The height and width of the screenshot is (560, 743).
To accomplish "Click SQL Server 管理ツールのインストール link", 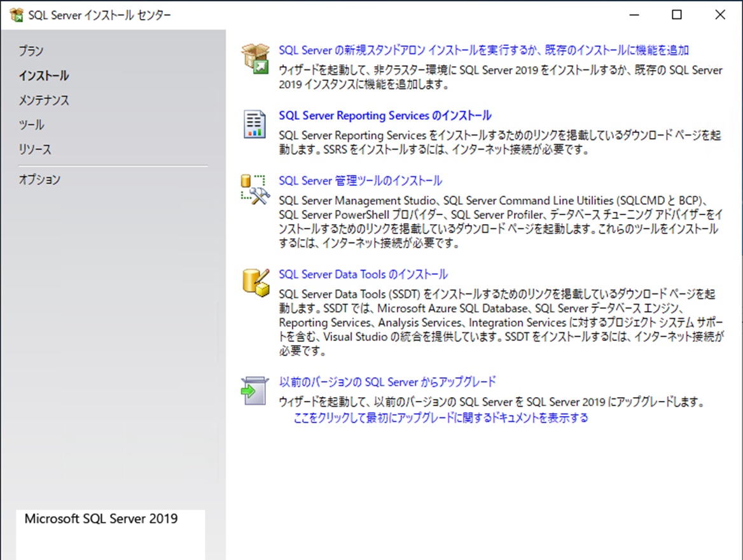I will coord(360,181).
